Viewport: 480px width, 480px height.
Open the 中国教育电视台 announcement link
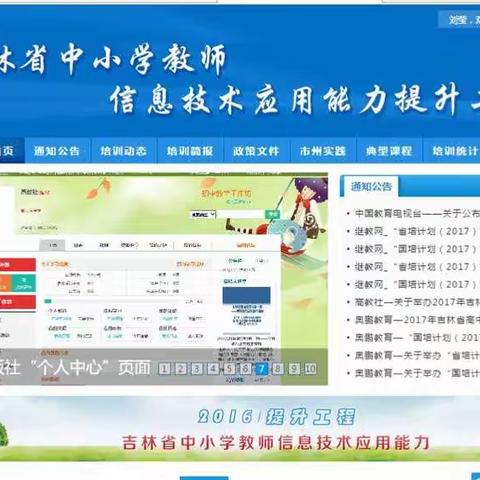(x=417, y=213)
